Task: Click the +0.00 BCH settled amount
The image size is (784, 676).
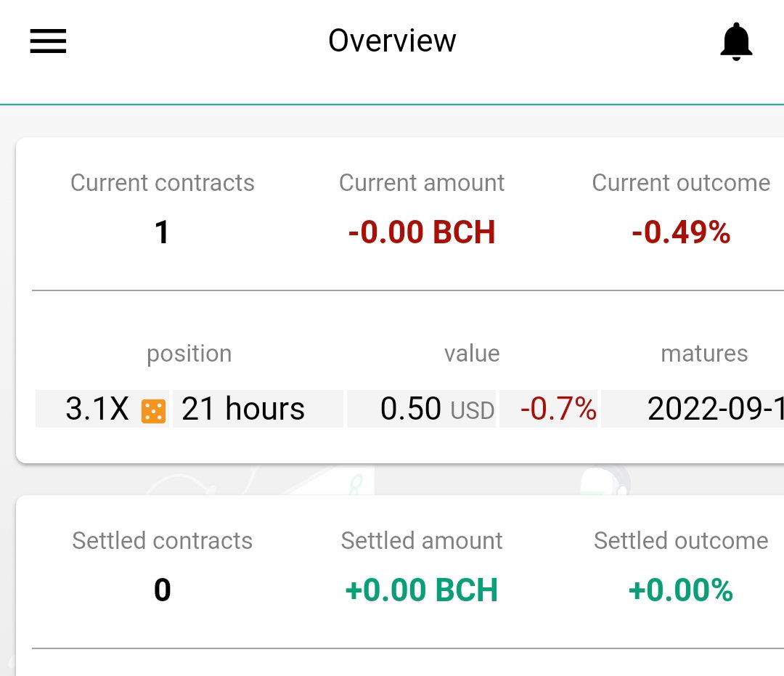Action: 422,590
